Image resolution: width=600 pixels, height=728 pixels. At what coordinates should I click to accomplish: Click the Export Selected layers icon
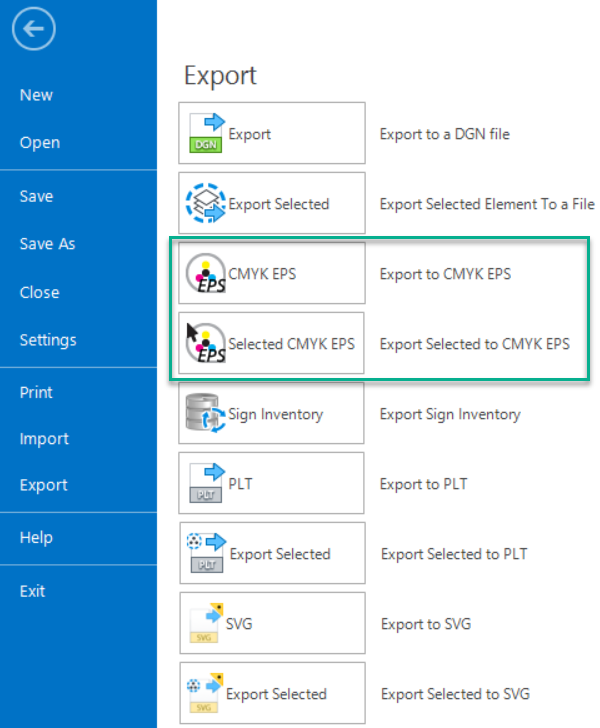(207, 203)
